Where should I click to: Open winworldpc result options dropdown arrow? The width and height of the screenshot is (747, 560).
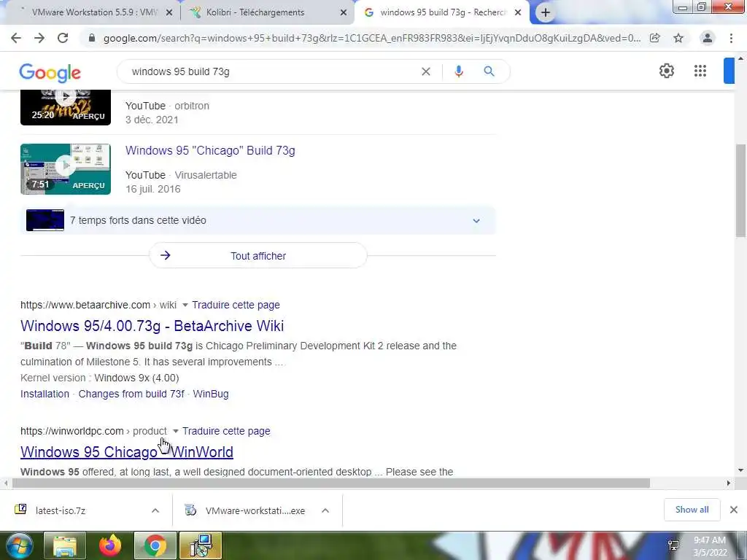[175, 431]
